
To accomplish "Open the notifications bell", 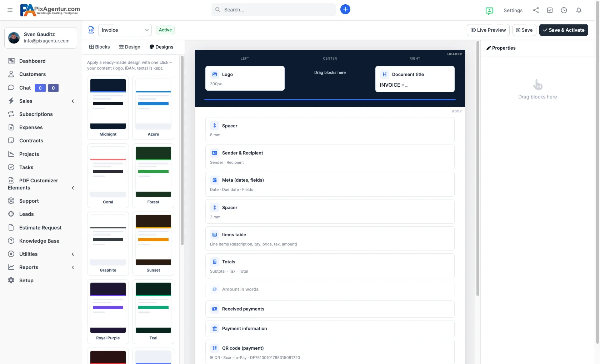I will 579,10.
